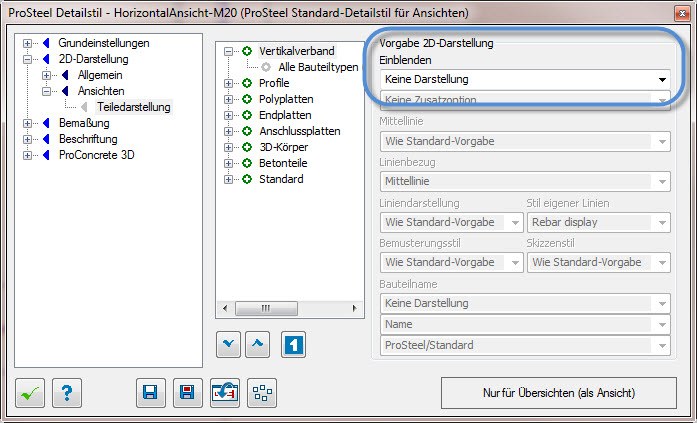Expand the Allgemein tree node
Screen dimensions: 697x423
click(x=47, y=75)
